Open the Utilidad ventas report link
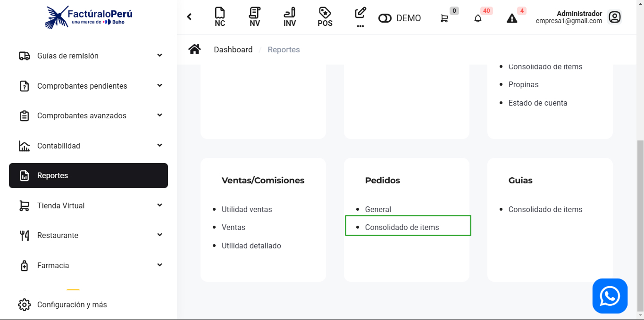The height and width of the screenshot is (320, 644). click(247, 209)
